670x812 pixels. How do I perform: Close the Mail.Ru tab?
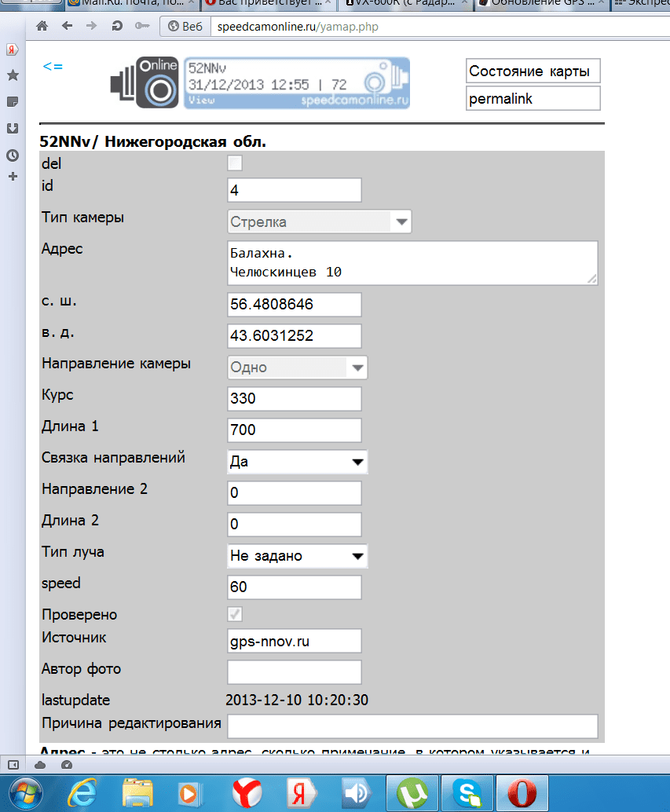(191, 3)
